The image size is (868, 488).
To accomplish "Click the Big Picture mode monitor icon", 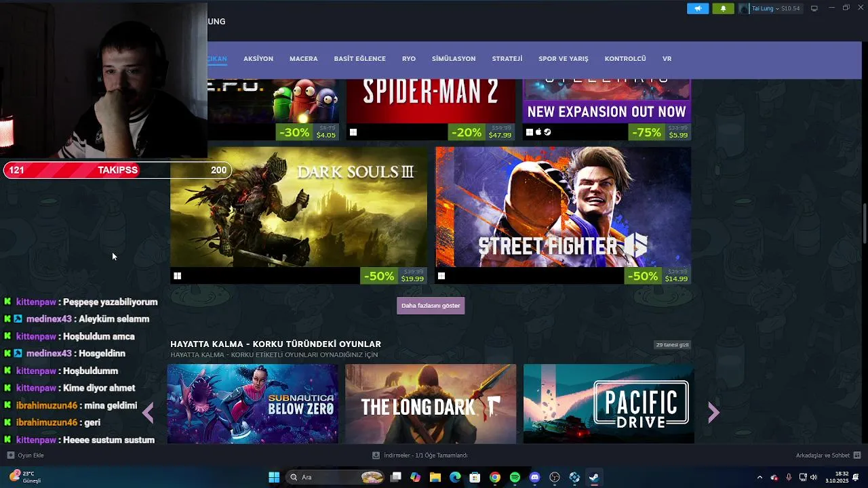I will click(814, 8).
